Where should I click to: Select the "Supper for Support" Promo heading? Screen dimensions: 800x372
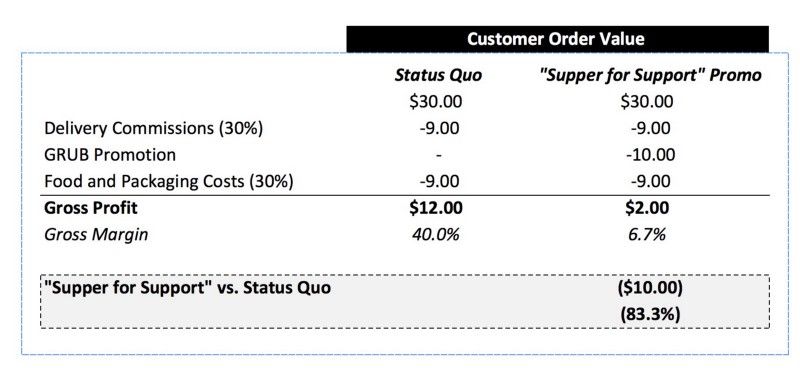pyautogui.click(x=650, y=76)
